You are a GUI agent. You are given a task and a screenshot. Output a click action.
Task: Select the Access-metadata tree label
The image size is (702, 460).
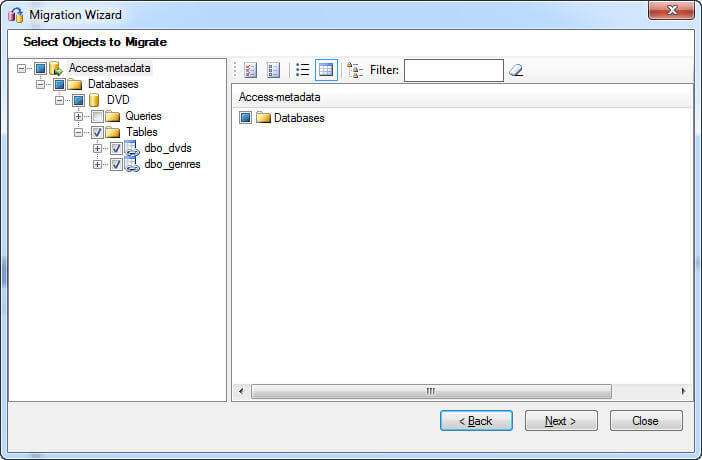coord(109,68)
